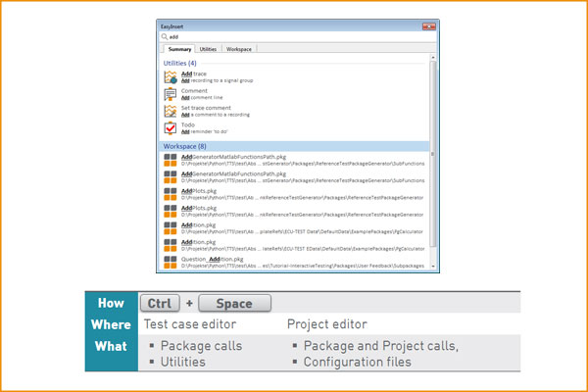Select the Set trace comment icon
Image resolution: width=588 pixels, height=392 pixels.
point(171,111)
